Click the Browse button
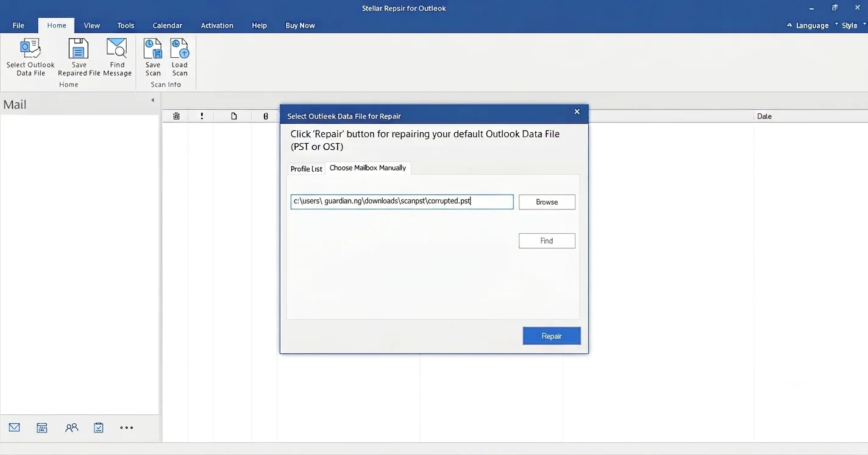Viewport: 868px width, 455px height. click(547, 202)
